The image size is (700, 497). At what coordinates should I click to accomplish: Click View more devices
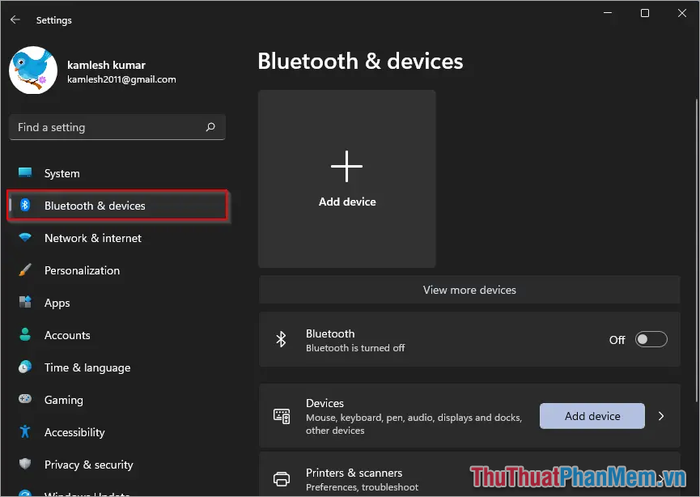click(x=470, y=290)
